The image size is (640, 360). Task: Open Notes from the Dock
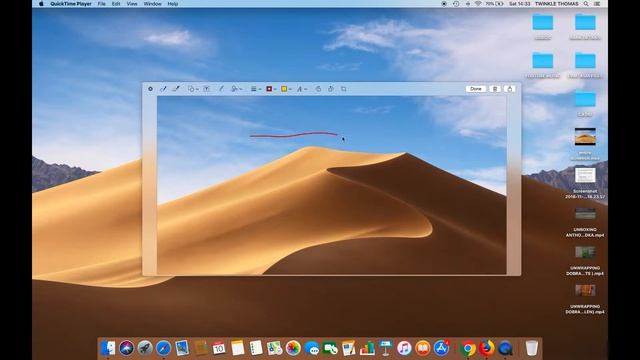coord(237,348)
